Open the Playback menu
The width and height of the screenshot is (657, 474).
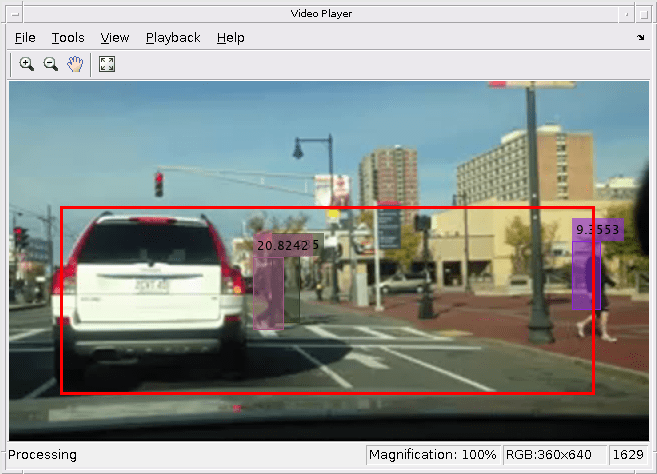173,38
